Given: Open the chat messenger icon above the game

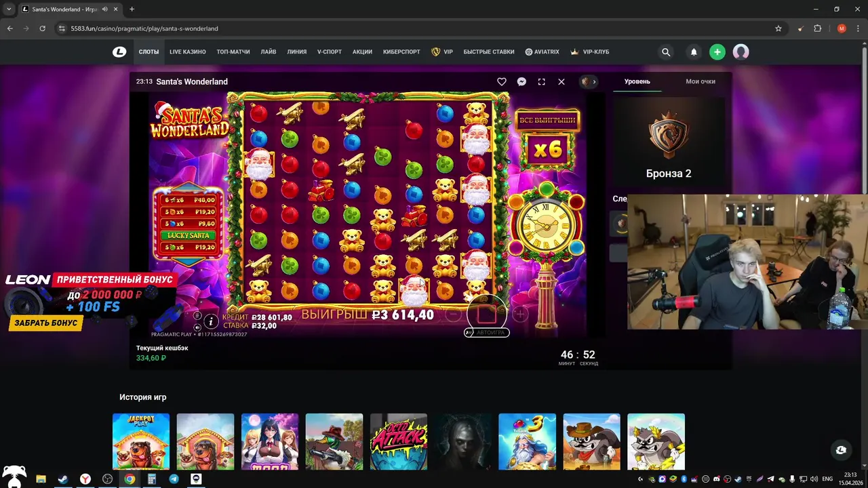Looking at the screenshot, I should coord(521,81).
